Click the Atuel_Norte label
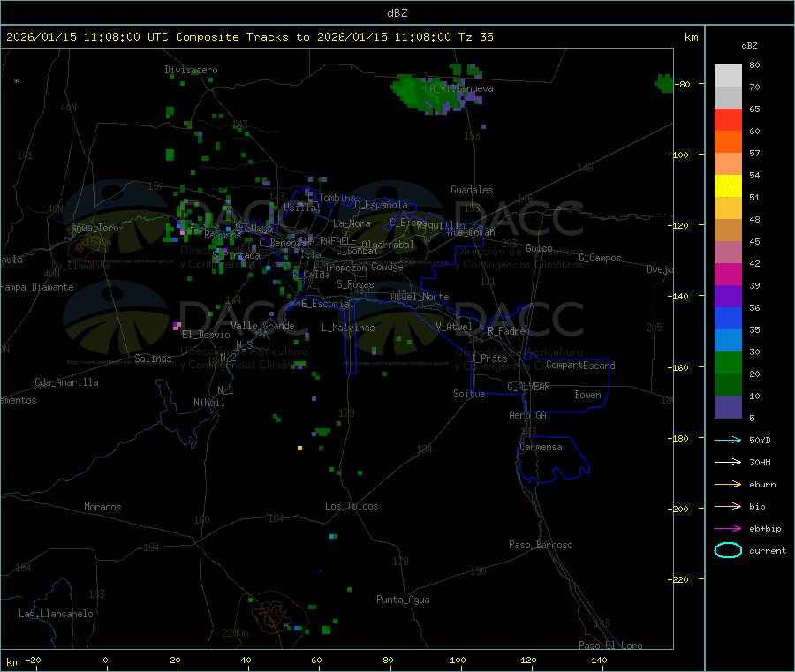 pyautogui.click(x=420, y=297)
